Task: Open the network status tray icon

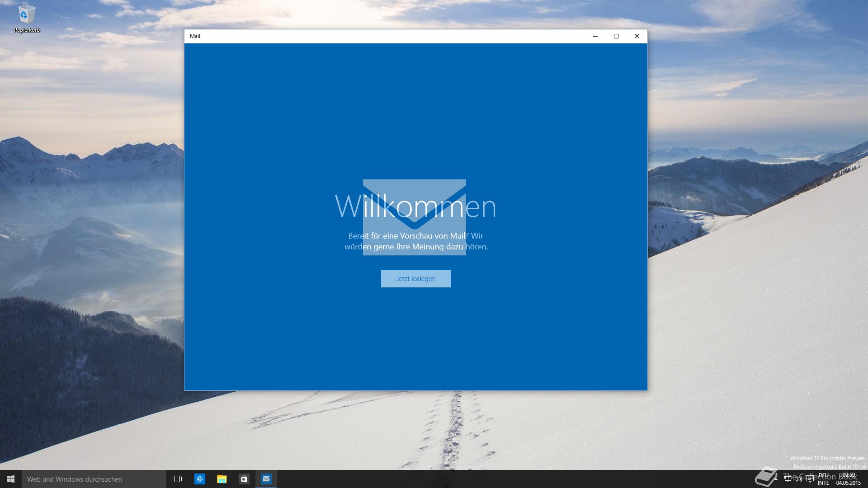Action: click(x=788, y=479)
